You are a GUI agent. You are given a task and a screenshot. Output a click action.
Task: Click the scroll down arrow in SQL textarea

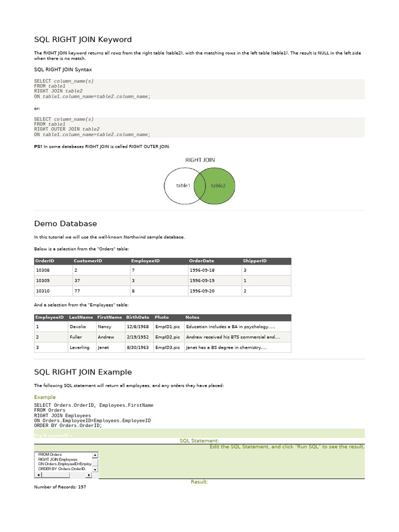click(x=96, y=470)
